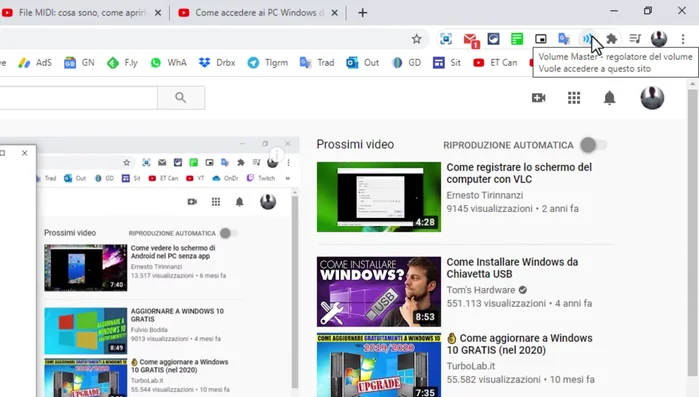Viewport: 699px width, 397px height.
Task: Click the puzzle extensions icon inside the video
Action: click(241, 163)
